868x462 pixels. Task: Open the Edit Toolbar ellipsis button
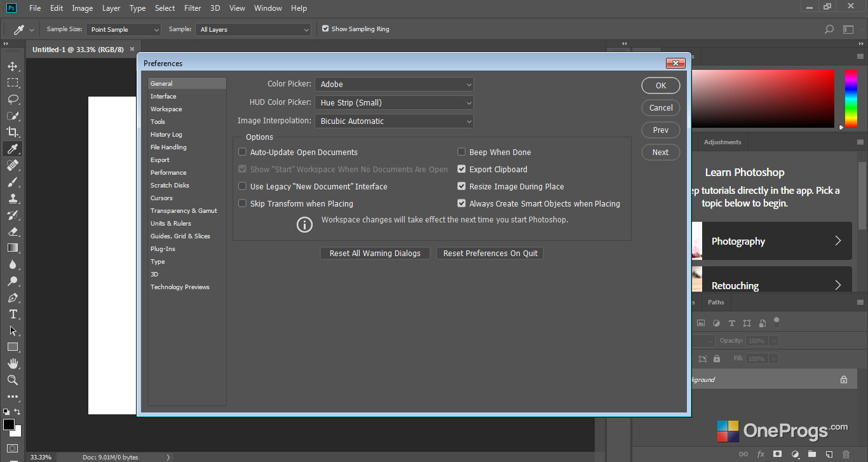tap(13, 397)
